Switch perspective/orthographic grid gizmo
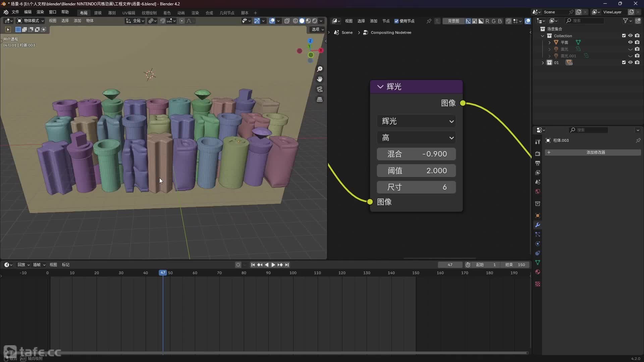Screen dimensions: 644x362 [320, 100]
